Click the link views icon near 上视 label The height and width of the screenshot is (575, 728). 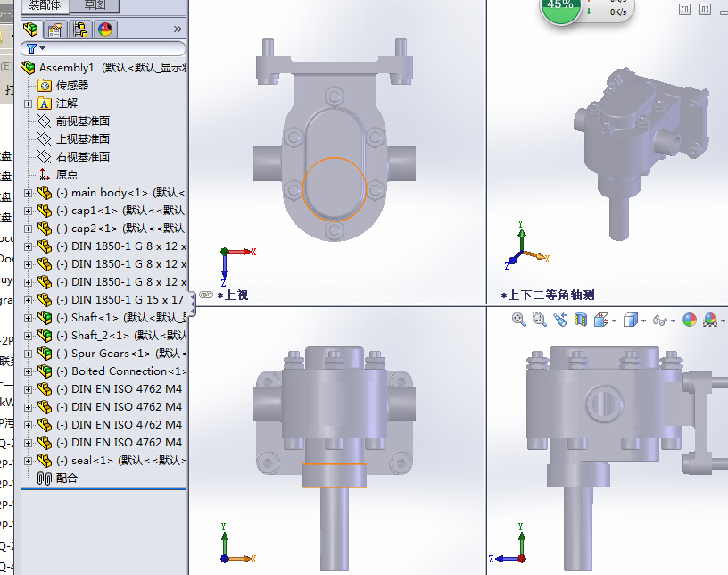[206, 295]
